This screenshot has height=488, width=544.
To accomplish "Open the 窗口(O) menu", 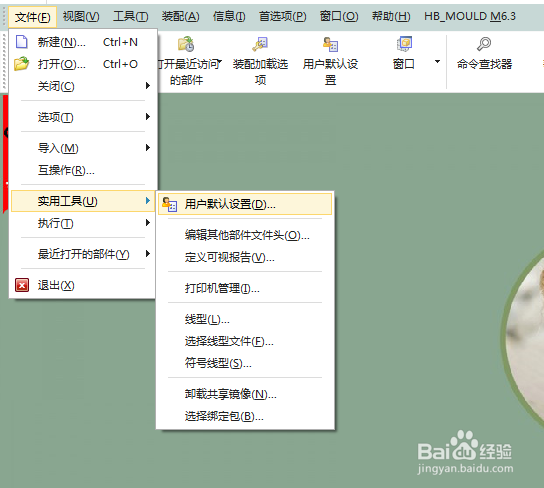I will [339, 16].
